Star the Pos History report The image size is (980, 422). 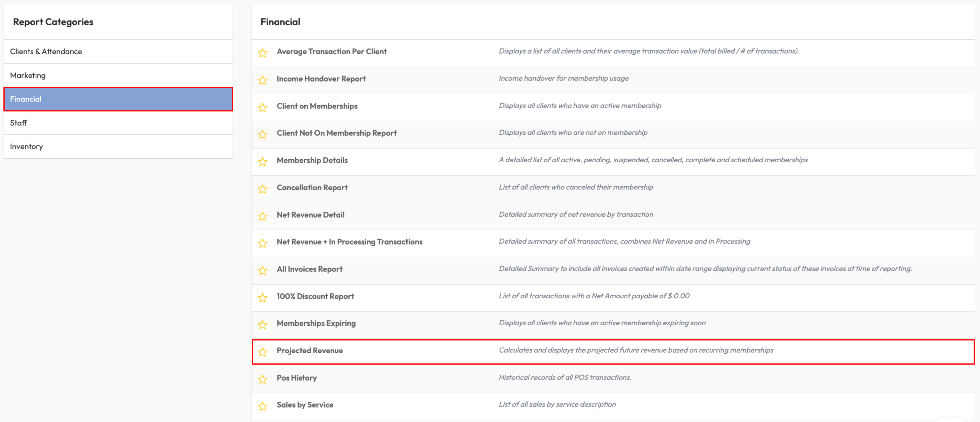pos(263,379)
